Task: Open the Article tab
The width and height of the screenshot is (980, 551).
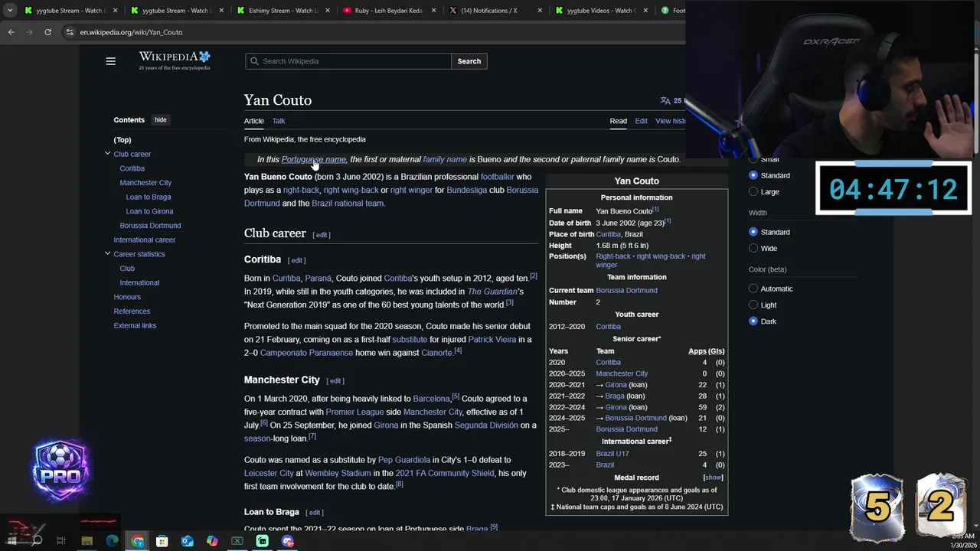Action: click(x=254, y=121)
